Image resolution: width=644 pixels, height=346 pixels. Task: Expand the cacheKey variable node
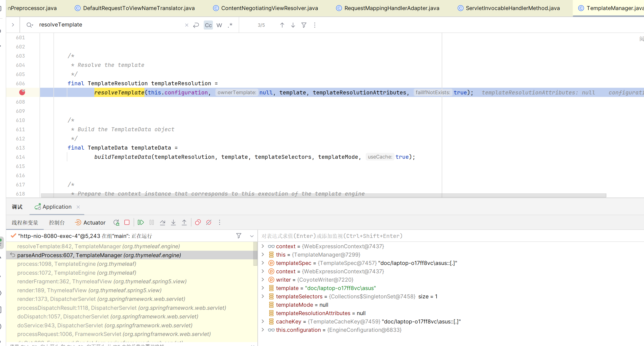263,321
